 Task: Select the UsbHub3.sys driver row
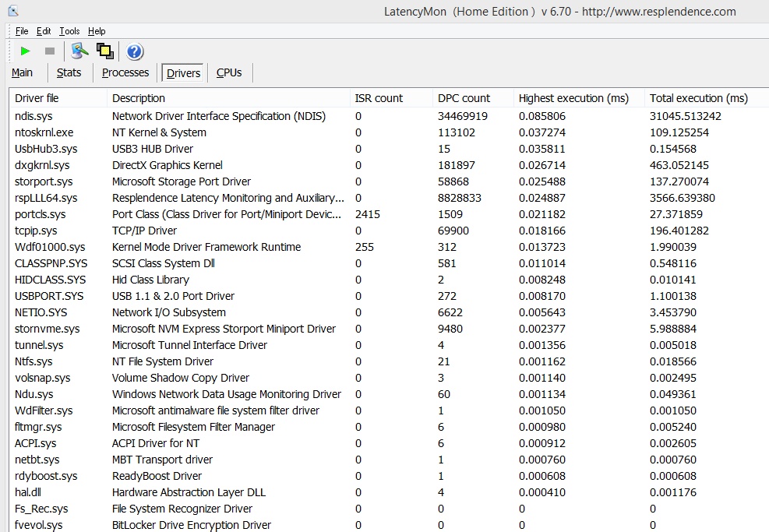(x=389, y=149)
